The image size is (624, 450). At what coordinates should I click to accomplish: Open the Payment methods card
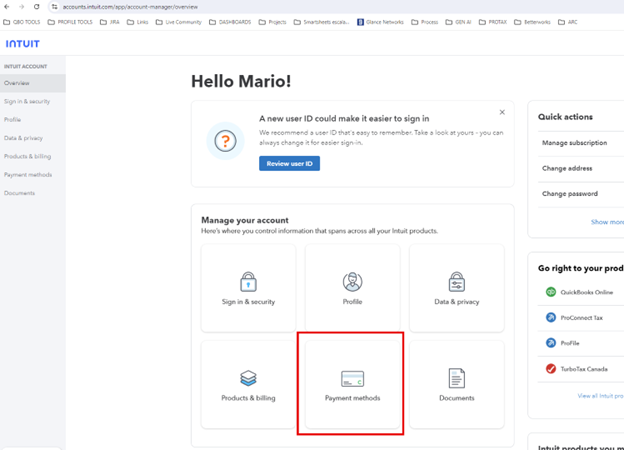coord(352,384)
